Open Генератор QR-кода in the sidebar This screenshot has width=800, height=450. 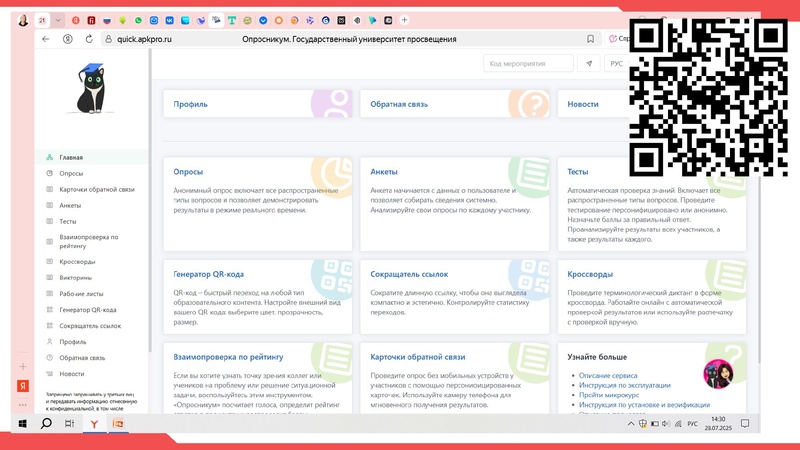(88, 310)
